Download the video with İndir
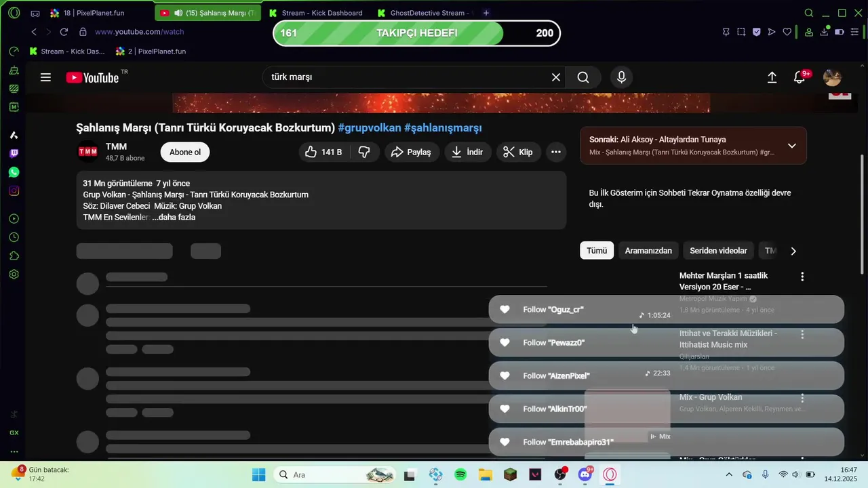The image size is (868, 488). [x=468, y=152]
